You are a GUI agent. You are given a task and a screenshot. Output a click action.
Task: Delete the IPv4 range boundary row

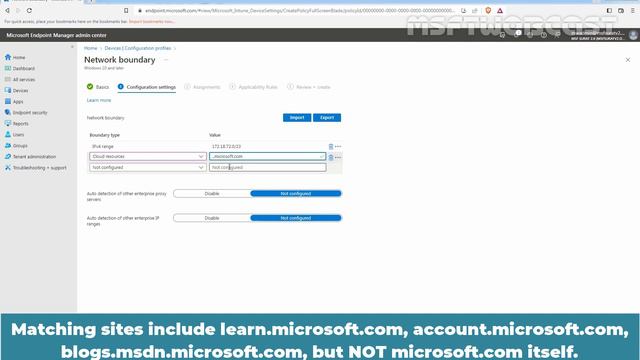tap(331, 147)
